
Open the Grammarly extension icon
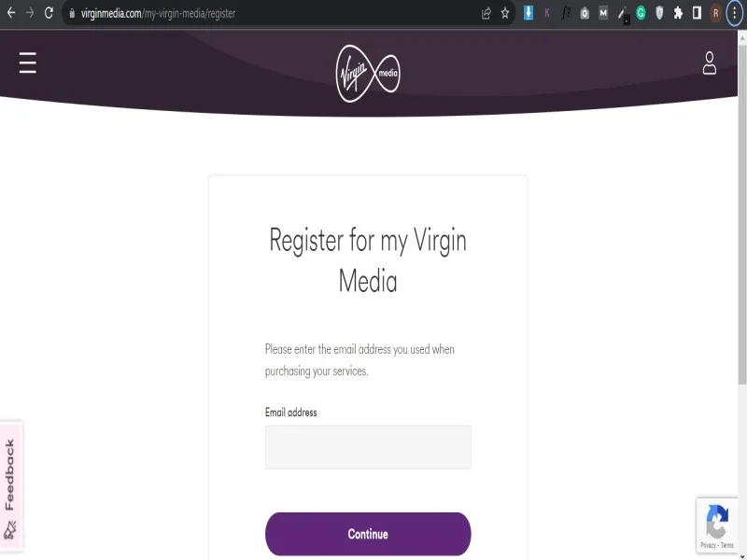tap(641, 13)
